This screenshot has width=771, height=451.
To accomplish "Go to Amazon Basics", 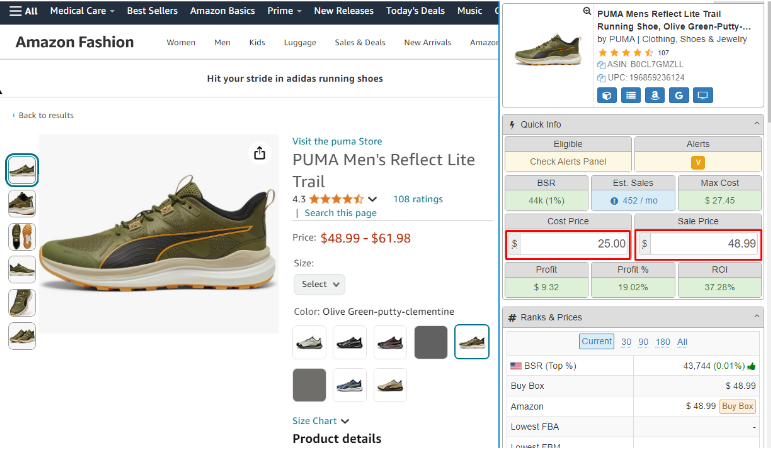I will click(x=222, y=11).
